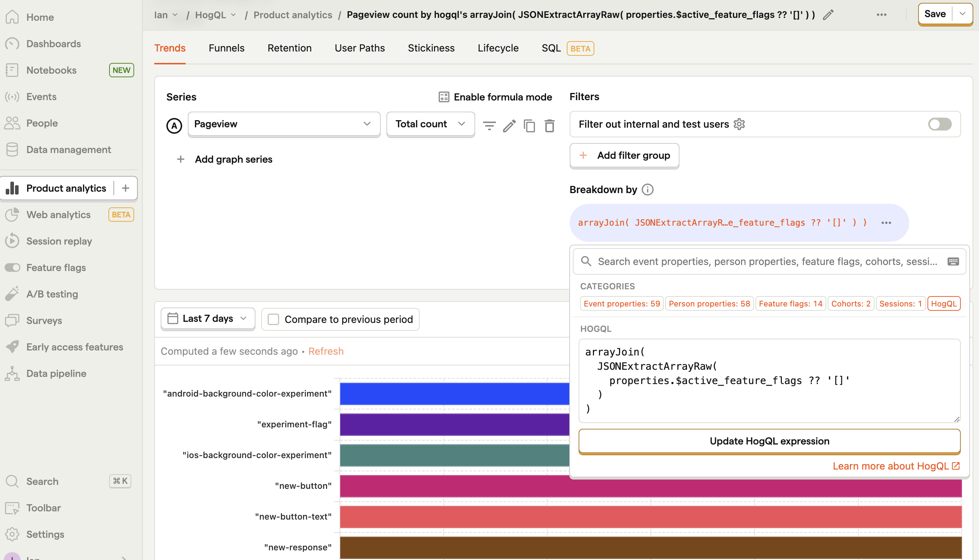The image size is (979, 560).
Task: Click the Save button
Action: 935,14
